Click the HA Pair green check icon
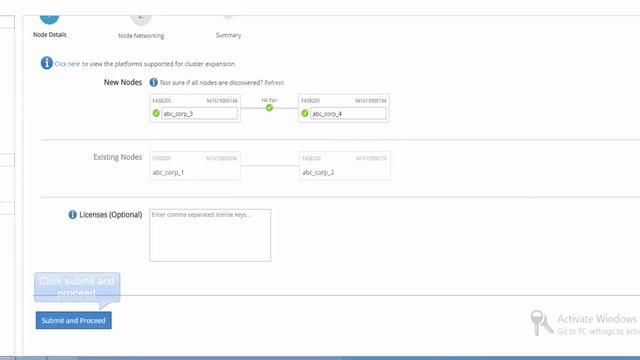Image resolution: width=640 pixels, height=360 pixels. point(269,108)
